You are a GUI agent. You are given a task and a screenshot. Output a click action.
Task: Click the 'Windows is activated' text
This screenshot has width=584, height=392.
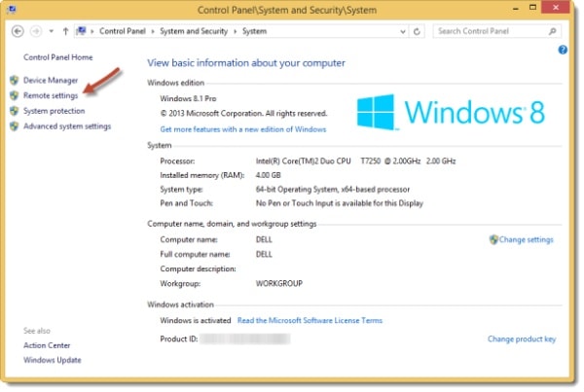tap(196, 321)
